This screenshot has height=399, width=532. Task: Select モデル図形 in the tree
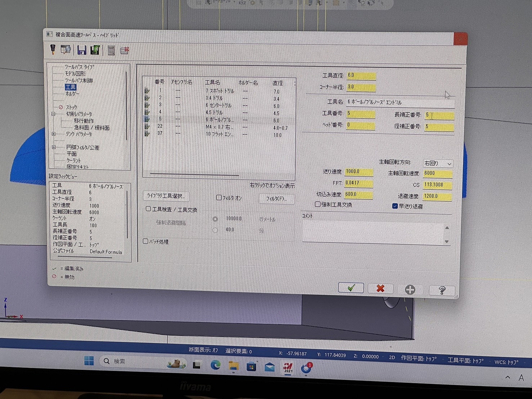(75, 73)
